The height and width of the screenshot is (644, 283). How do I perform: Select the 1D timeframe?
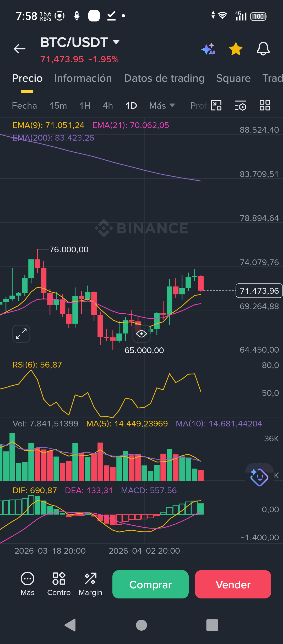(x=131, y=106)
